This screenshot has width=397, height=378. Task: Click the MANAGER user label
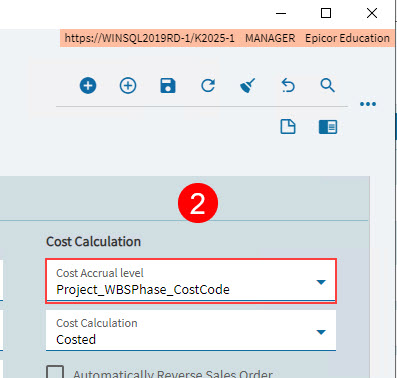point(270,38)
